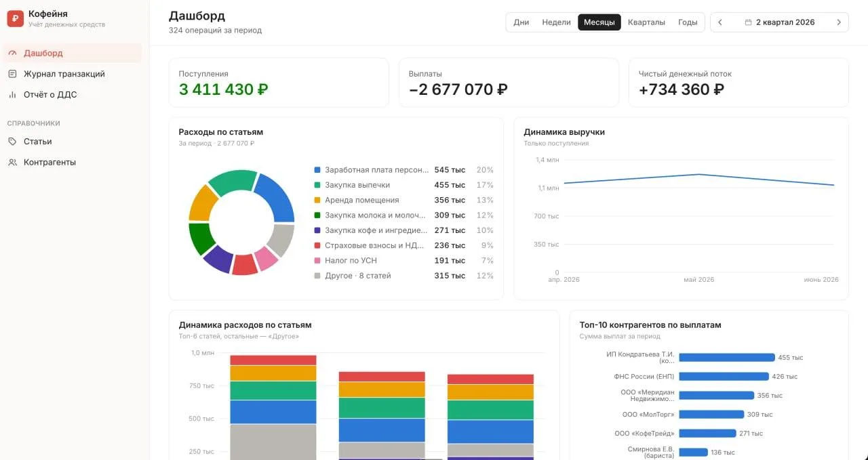Screen dimensions: 868x460
Task: Switch period grouping to Недели
Action: [556, 22]
